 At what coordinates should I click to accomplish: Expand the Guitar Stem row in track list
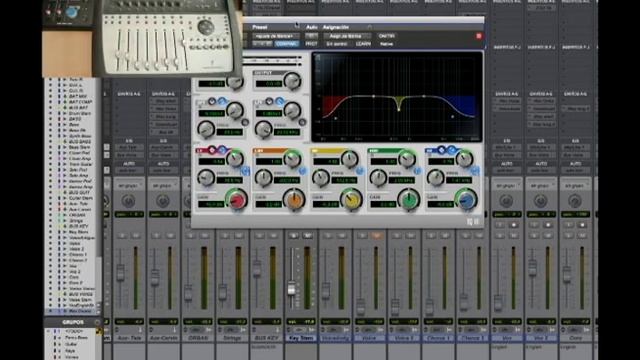pyautogui.click(x=64, y=198)
